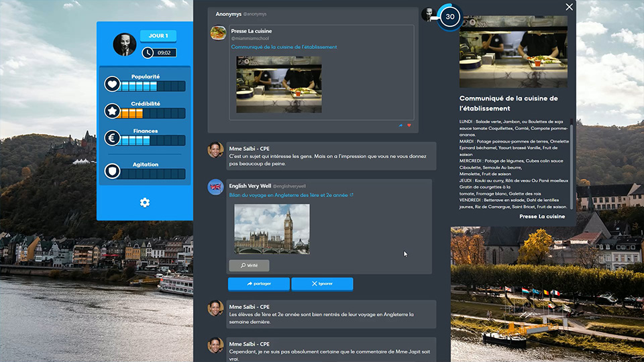Click the Vérifié button with magnifier
Screen dimensions: 644x362
tap(249, 265)
